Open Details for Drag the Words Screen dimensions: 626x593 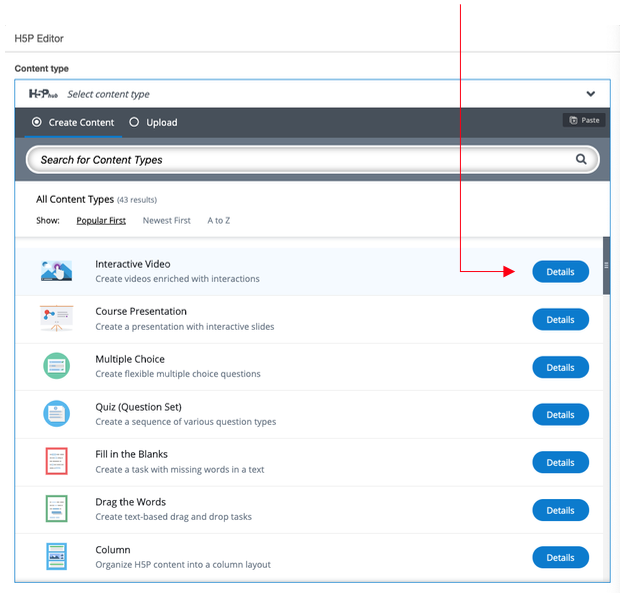pos(561,510)
